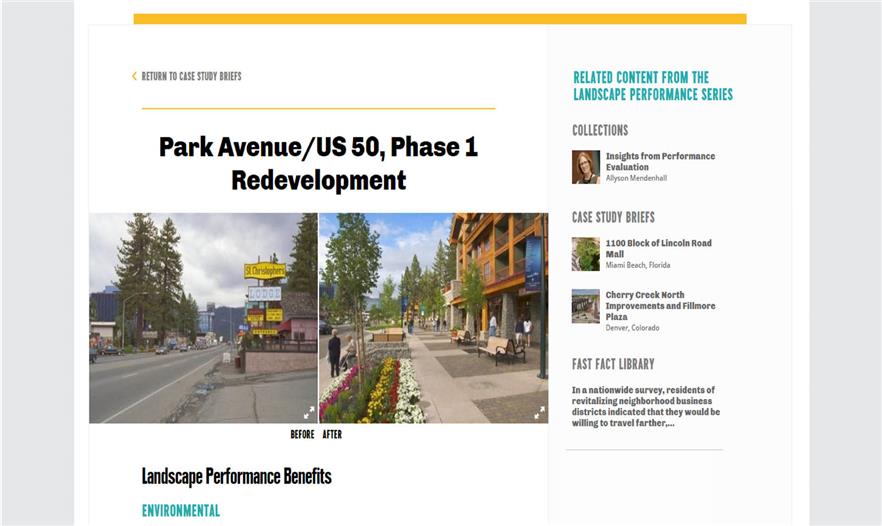Expand the After photo with its fullscreen icon
The height and width of the screenshot is (526, 882).
coord(539,412)
